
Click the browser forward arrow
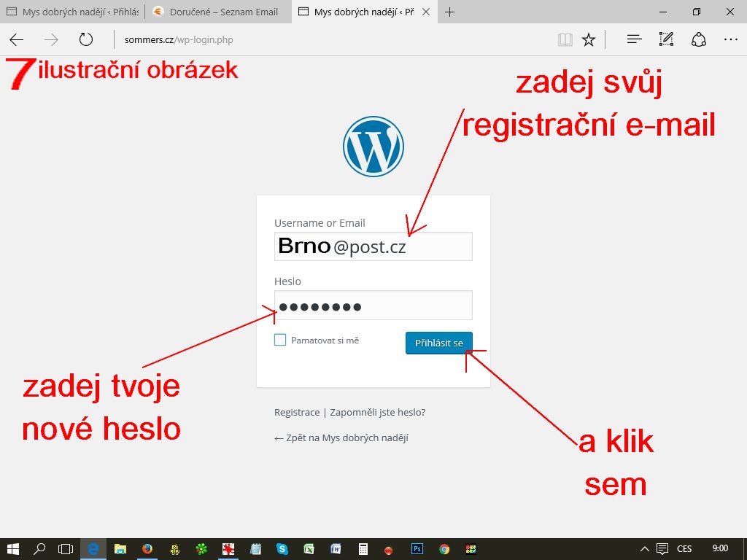pos(51,39)
